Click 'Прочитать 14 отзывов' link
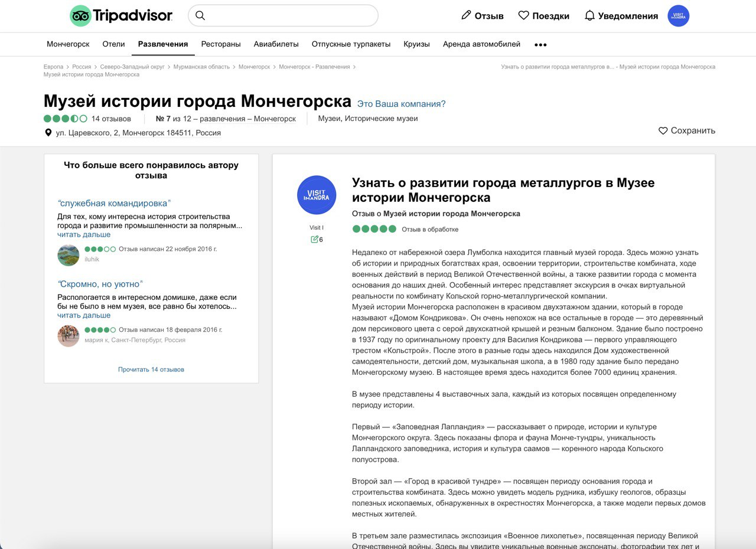The image size is (756, 549). click(151, 370)
